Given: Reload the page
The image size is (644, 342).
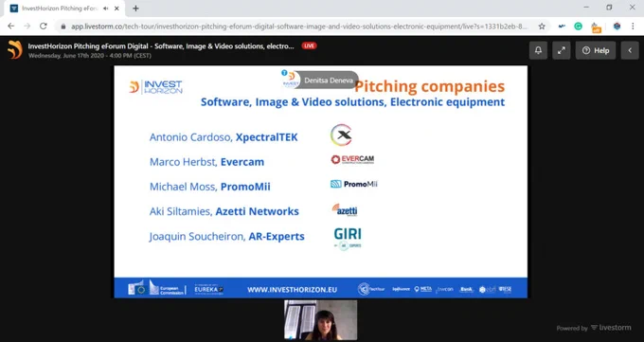Looking at the screenshot, I should (x=44, y=26).
